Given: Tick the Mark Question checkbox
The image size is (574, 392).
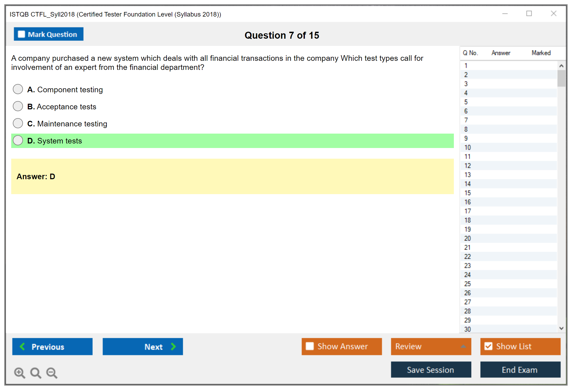Looking at the screenshot, I should pos(21,34).
